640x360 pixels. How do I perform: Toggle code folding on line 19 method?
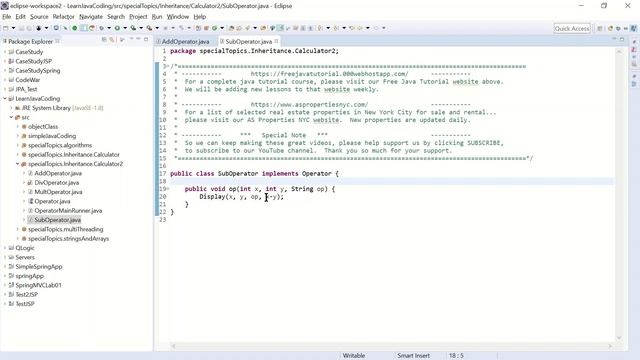coord(168,189)
